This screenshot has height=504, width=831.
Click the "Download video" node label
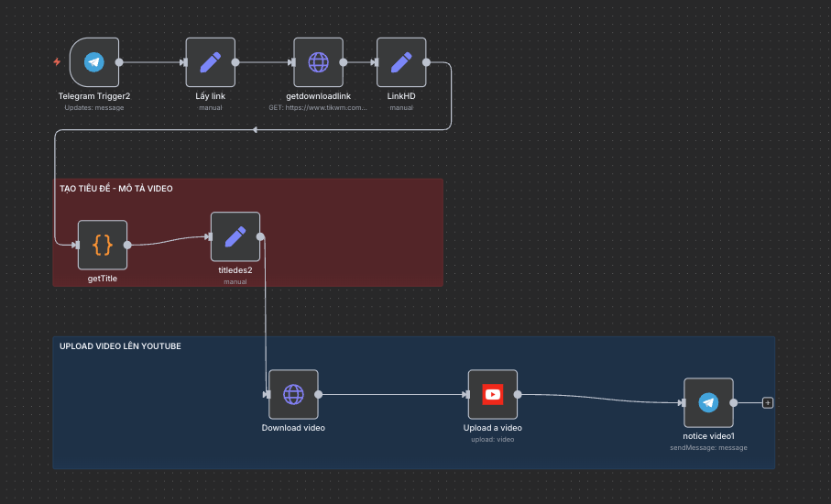point(293,428)
